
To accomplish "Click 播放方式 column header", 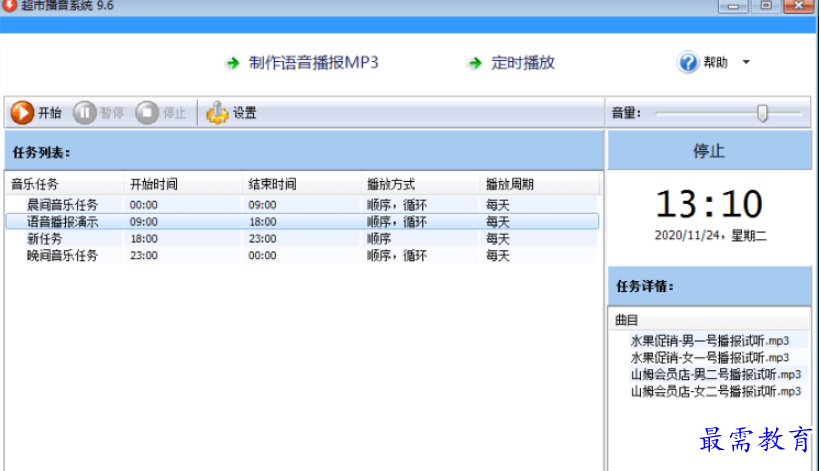I will click(420, 184).
